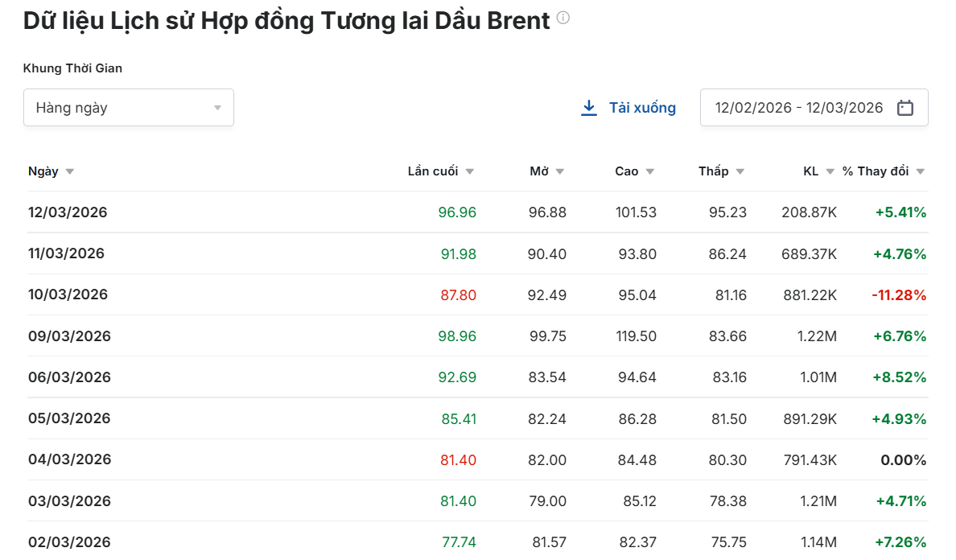Click the info icon beside the page title

[x=563, y=19]
